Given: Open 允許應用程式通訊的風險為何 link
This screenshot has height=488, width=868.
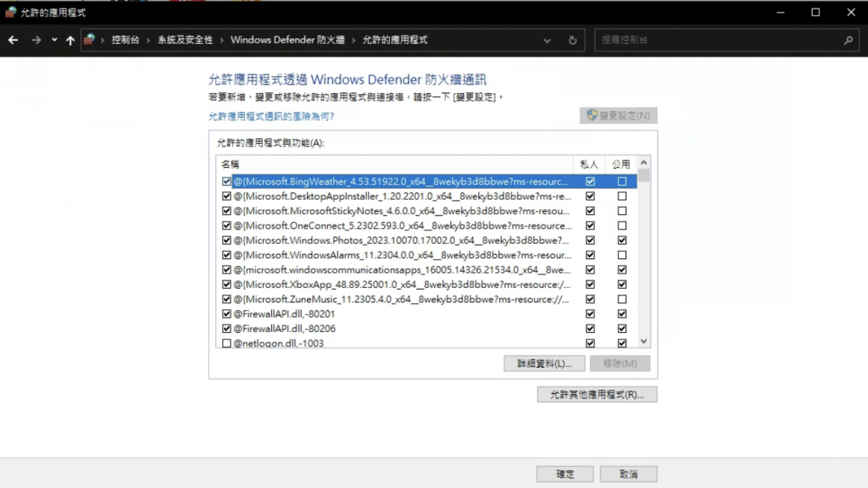Looking at the screenshot, I should (271, 116).
